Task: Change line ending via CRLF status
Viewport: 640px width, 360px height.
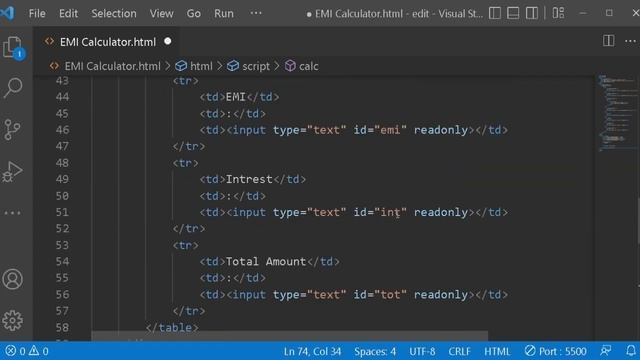Action: [459, 351]
